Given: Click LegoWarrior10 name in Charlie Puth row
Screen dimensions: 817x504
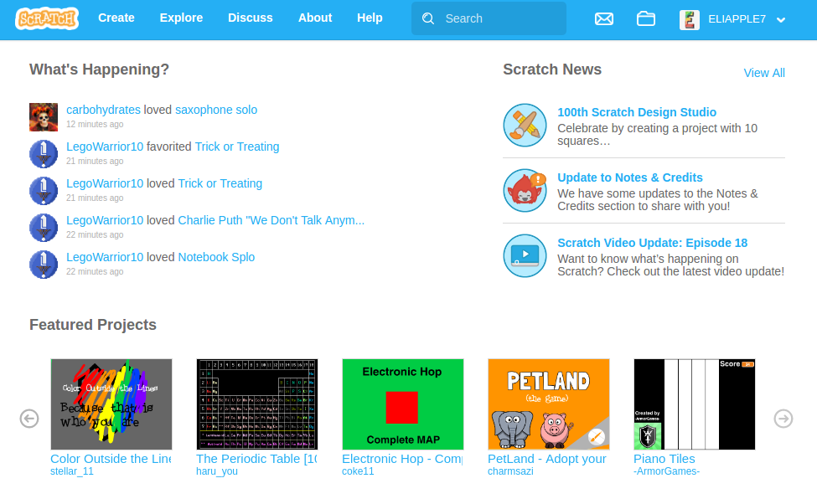Looking at the screenshot, I should pyautogui.click(x=105, y=220).
